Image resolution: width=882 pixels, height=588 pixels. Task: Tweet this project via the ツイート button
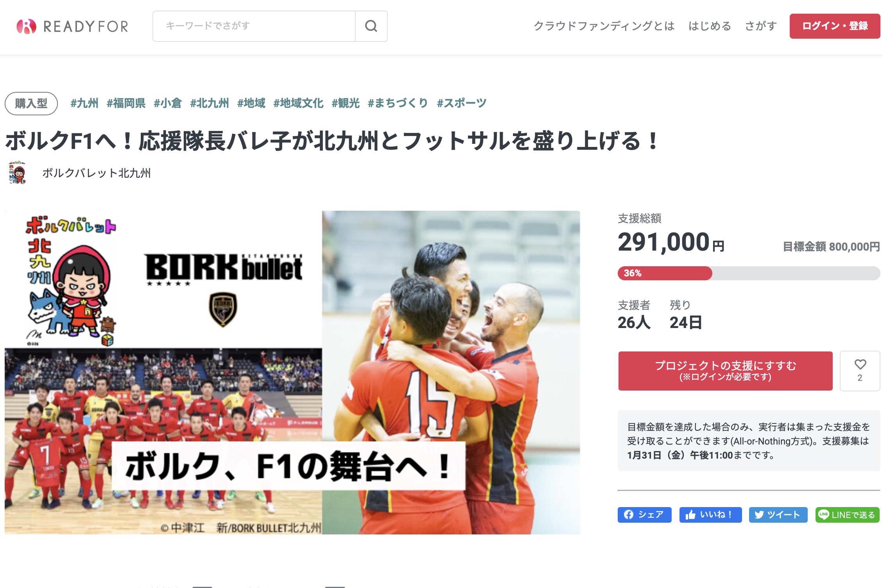(778, 514)
